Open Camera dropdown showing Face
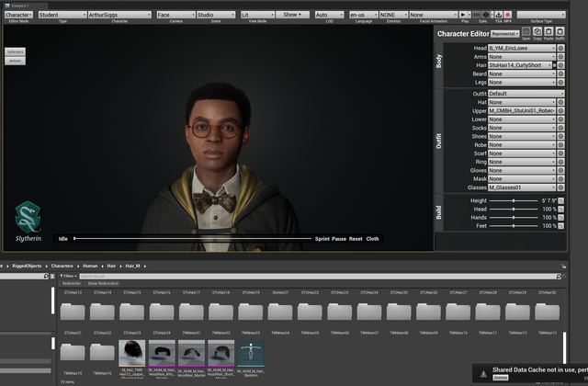 point(175,15)
